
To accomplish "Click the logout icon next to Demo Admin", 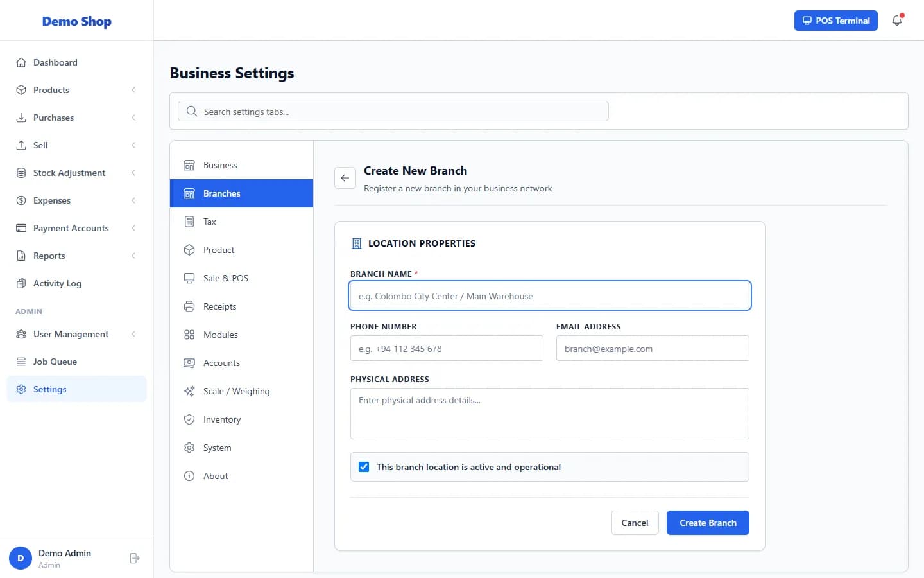I will pos(135,558).
